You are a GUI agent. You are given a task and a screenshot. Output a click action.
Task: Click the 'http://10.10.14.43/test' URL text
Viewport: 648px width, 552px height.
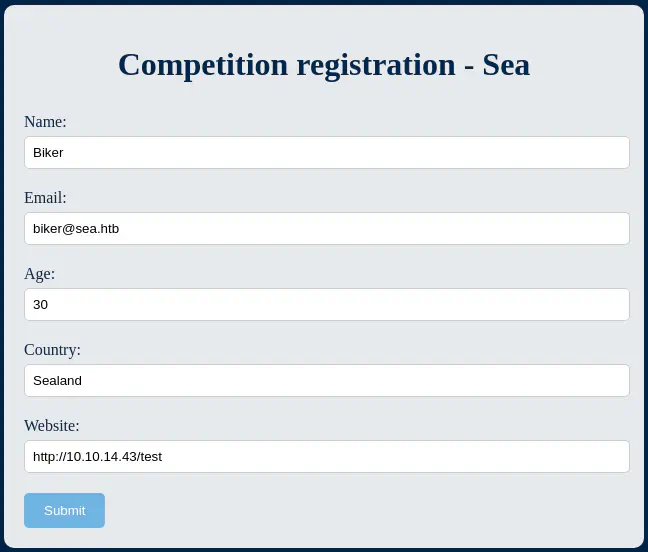click(97, 457)
